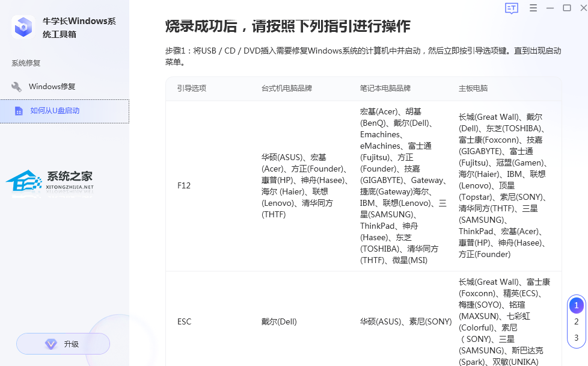Maximize the application window

tap(567, 8)
